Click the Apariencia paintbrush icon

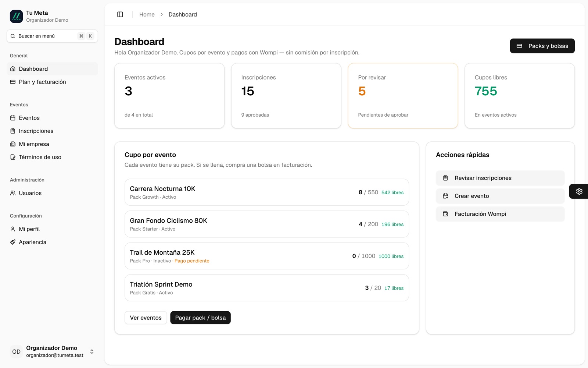coord(13,242)
